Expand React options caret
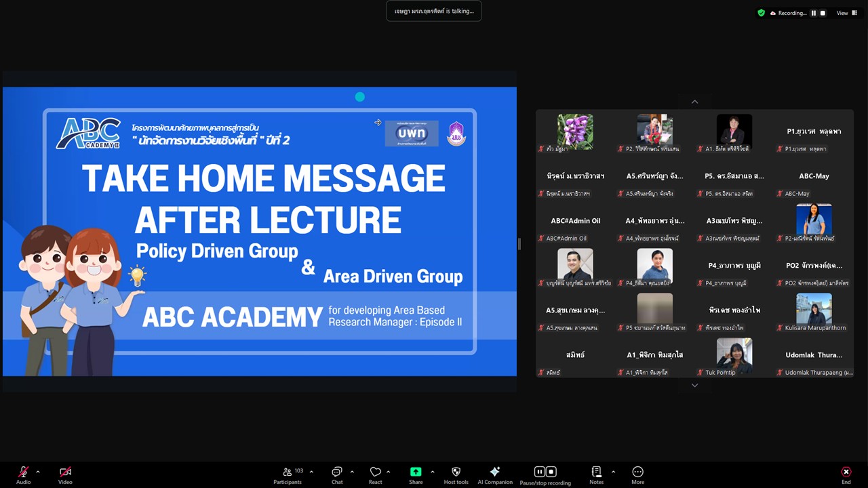Viewport: 868px width, 488px height. pyautogui.click(x=388, y=472)
